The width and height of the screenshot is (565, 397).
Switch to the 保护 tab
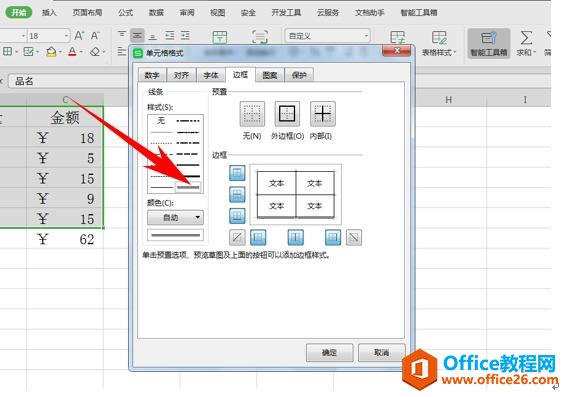click(x=299, y=75)
